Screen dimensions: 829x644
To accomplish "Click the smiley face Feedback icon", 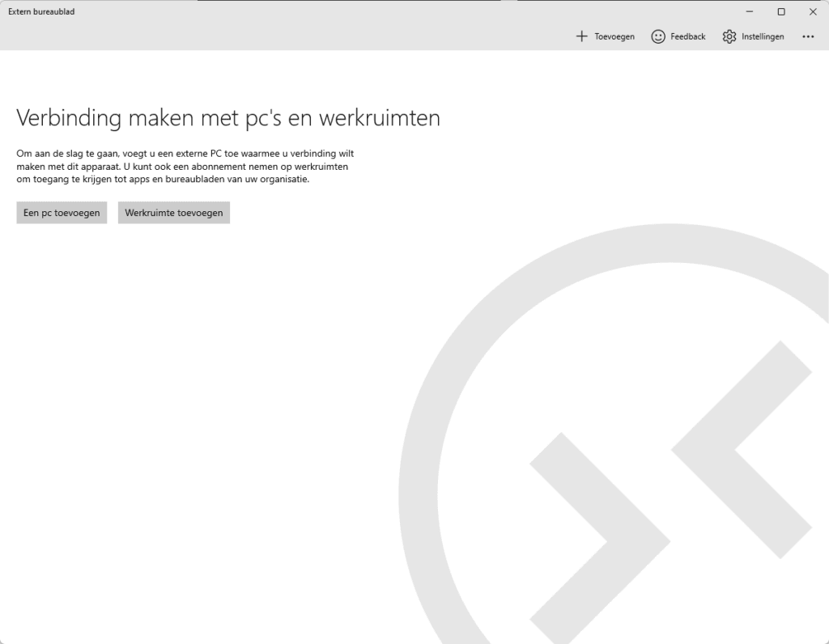I will (x=658, y=36).
